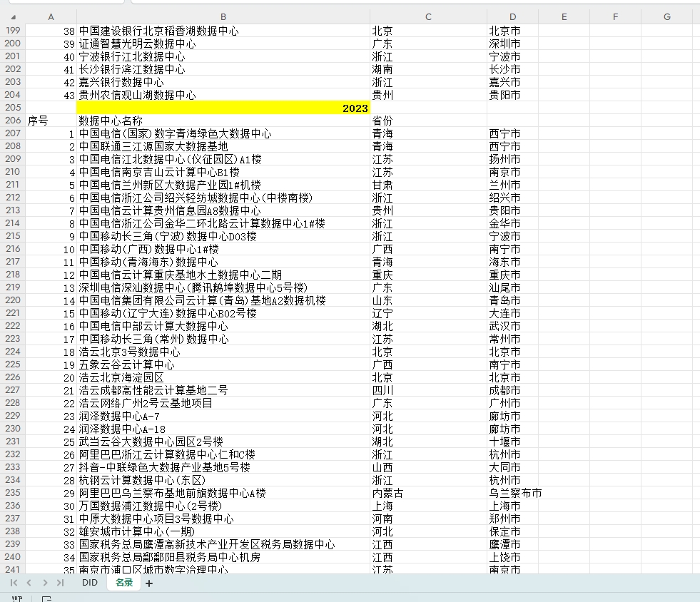Click the 汕尾市 city cell
This screenshot has width=700, height=602.
tap(512, 288)
